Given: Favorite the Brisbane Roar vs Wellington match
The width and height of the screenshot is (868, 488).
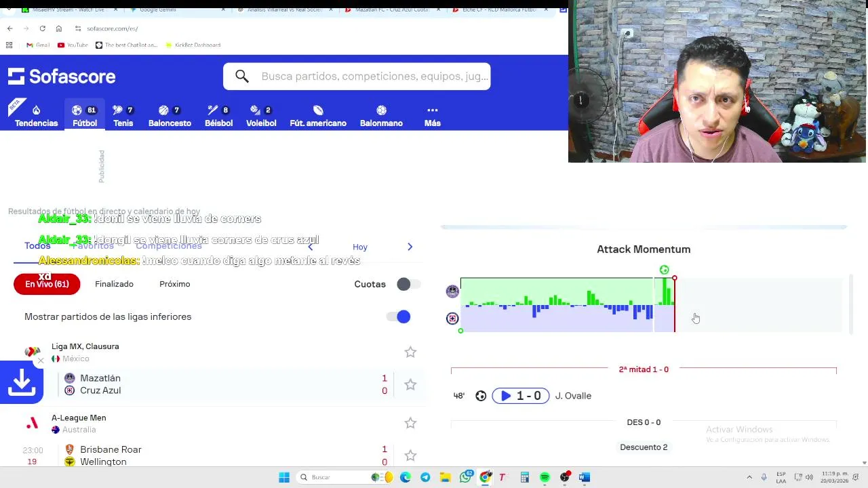Looking at the screenshot, I should (410, 455).
